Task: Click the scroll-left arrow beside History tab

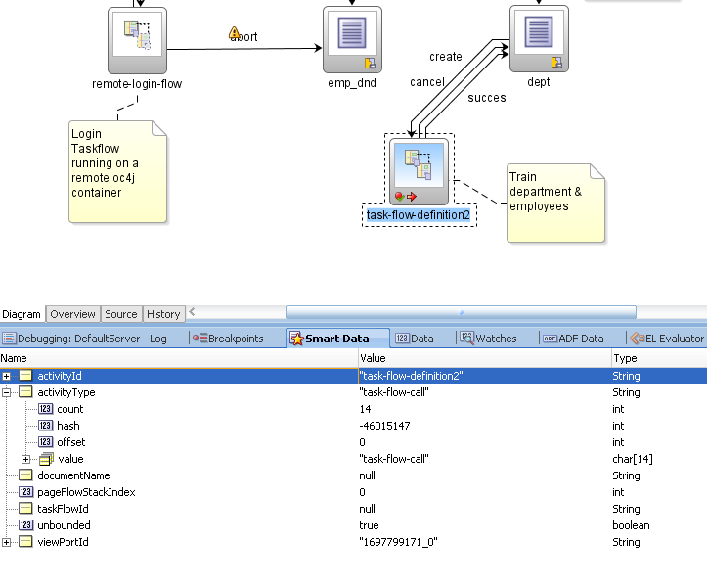Action: 192,311
